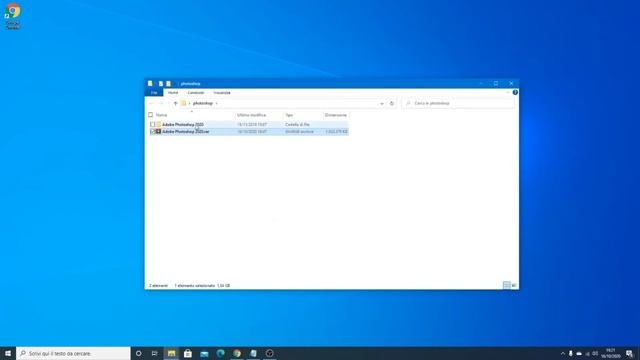Screen dimensions: 640x360
Task: Open the volume tray icon
Action: [595, 353]
